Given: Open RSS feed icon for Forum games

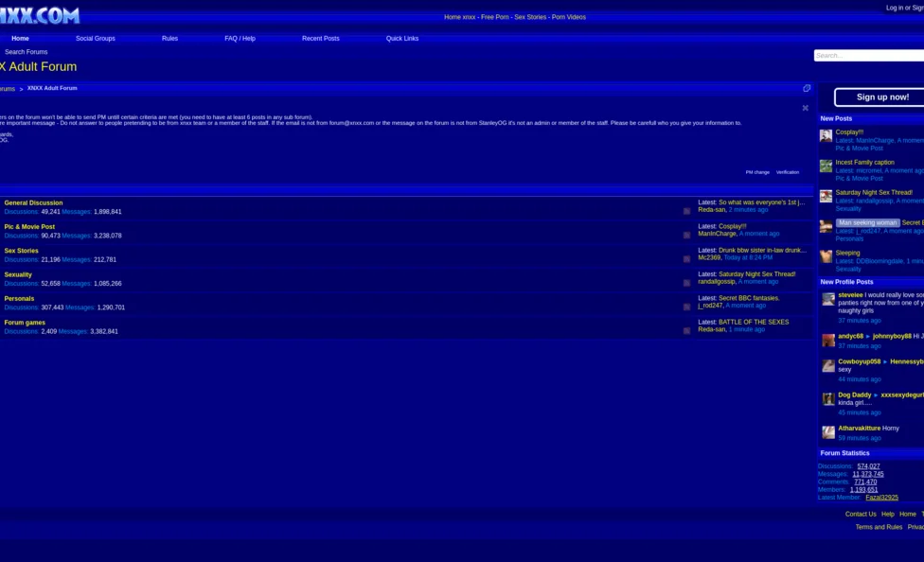Looking at the screenshot, I should (x=686, y=331).
